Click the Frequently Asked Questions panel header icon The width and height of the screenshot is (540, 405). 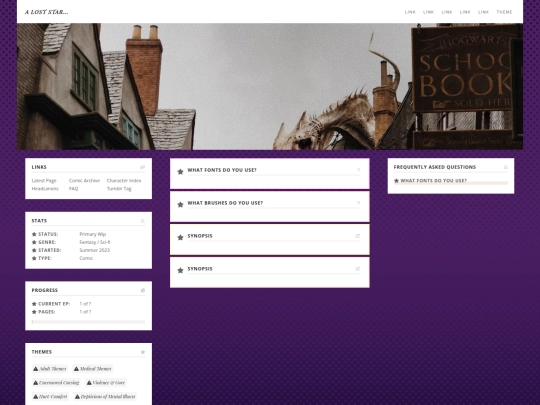506,167
